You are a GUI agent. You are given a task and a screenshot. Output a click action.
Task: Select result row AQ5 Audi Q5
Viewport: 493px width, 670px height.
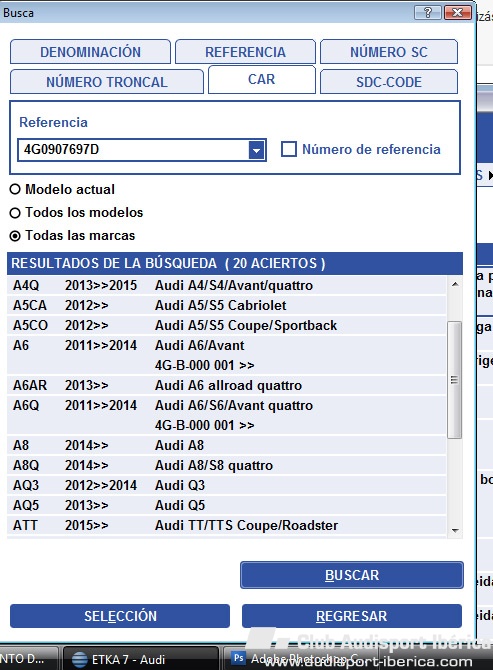[x=227, y=505]
